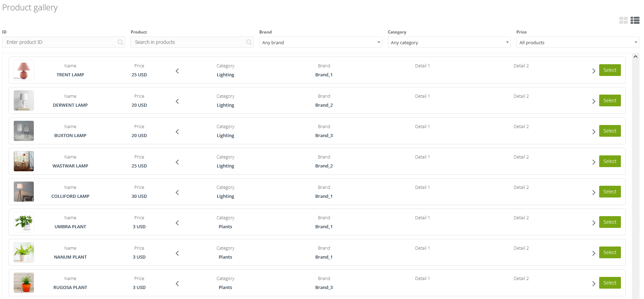
Task: Select the Rugosa Plant product
Action: pos(610,283)
